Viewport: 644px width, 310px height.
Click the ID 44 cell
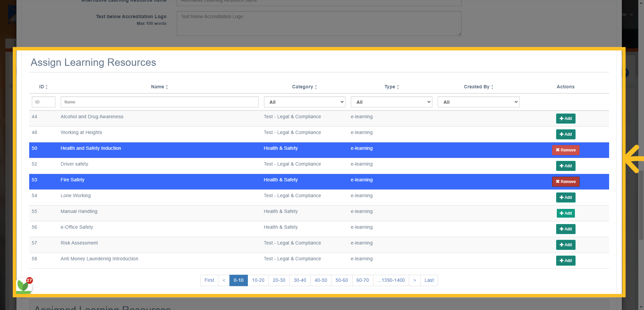pyautogui.click(x=34, y=117)
